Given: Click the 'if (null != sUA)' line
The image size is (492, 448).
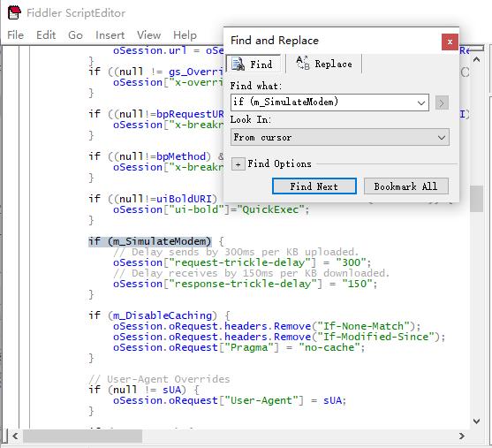Looking at the screenshot, I should coord(144,390).
